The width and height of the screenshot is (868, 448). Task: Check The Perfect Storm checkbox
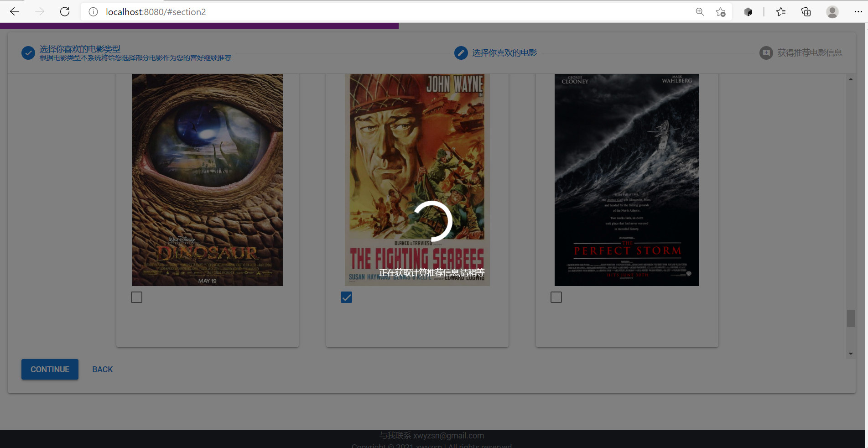tap(556, 297)
